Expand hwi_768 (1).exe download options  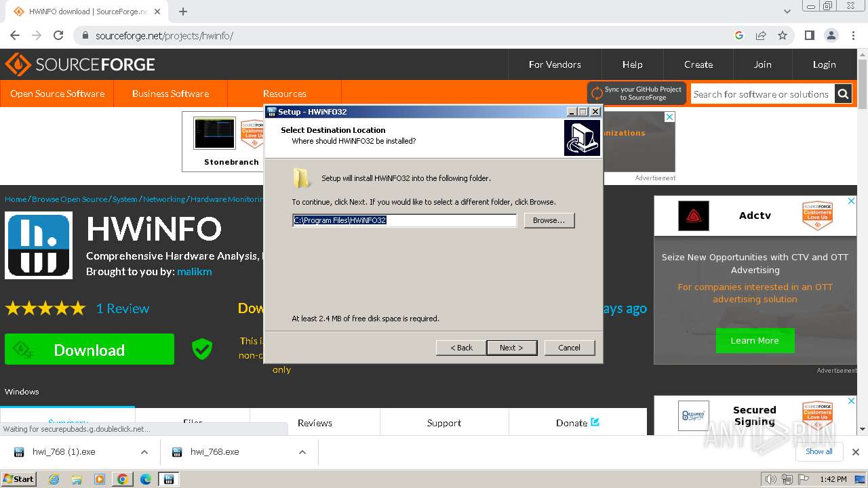[144, 452]
